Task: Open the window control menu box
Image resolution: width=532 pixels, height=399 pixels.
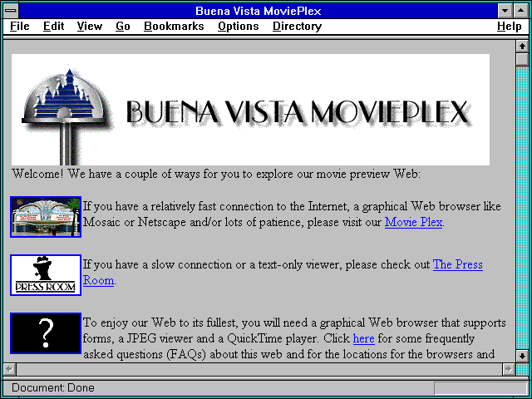Action: tap(11, 11)
